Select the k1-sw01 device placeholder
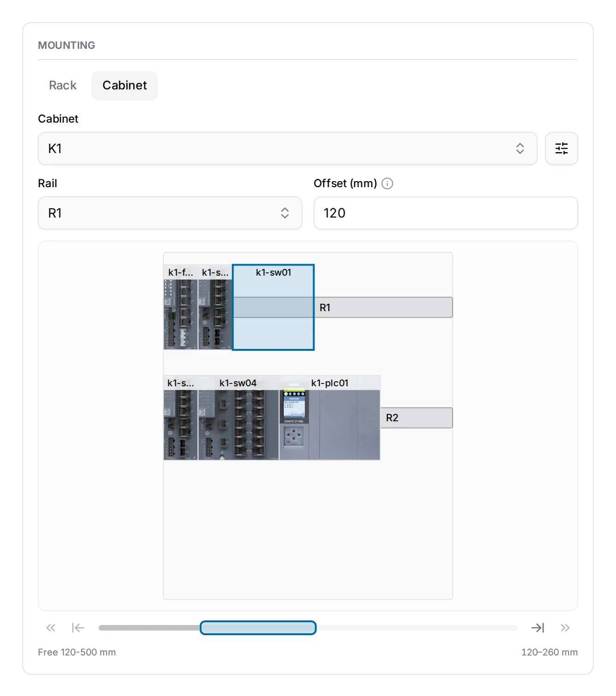This screenshot has width=616, height=696. click(273, 307)
